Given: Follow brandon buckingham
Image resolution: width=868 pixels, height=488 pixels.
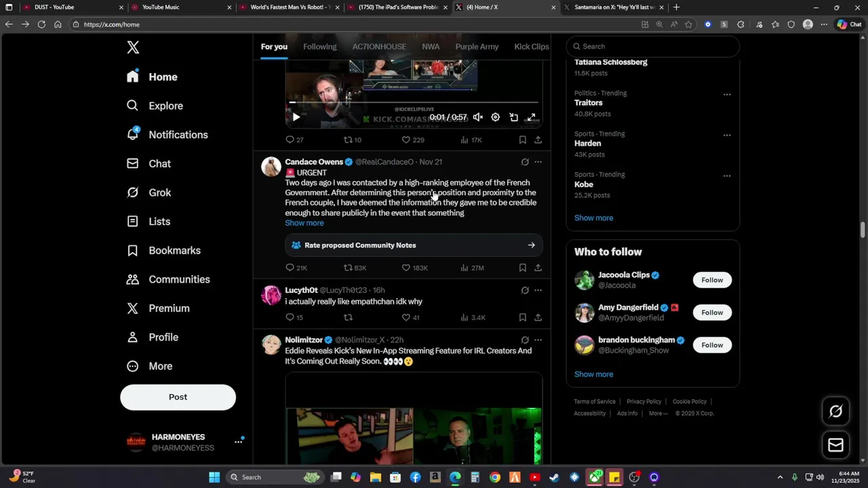Looking at the screenshot, I should (712, 345).
